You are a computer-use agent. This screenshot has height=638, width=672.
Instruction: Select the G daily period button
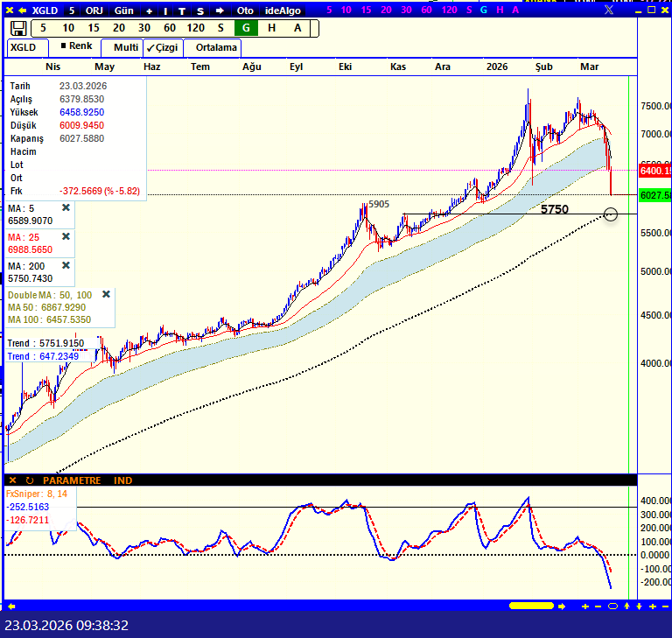246,28
